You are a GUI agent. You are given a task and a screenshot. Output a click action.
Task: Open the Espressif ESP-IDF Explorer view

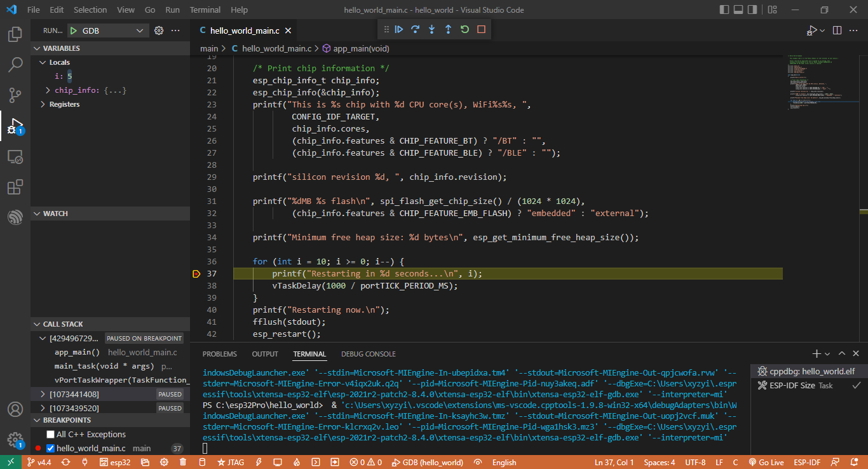[15, 217]
